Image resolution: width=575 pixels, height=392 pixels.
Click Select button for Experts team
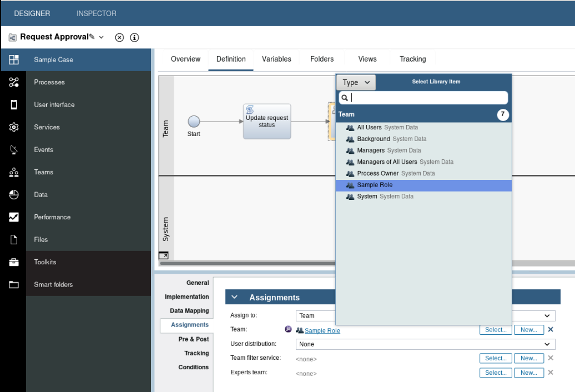tap(496, 373)
